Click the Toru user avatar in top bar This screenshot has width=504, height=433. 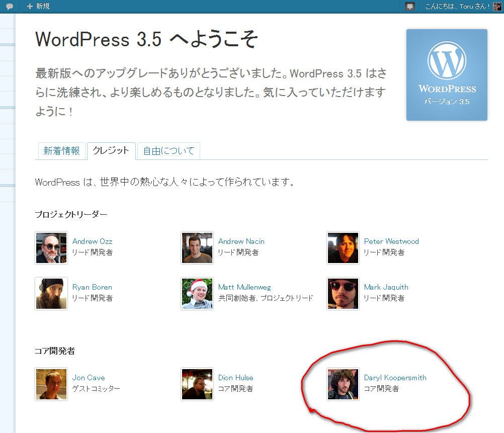click(497, 7)
